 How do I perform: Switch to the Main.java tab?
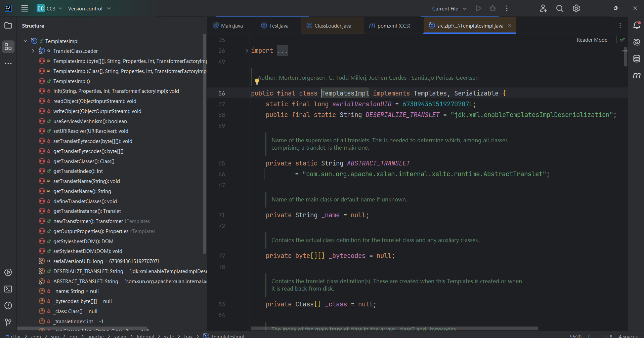point(228,26)
